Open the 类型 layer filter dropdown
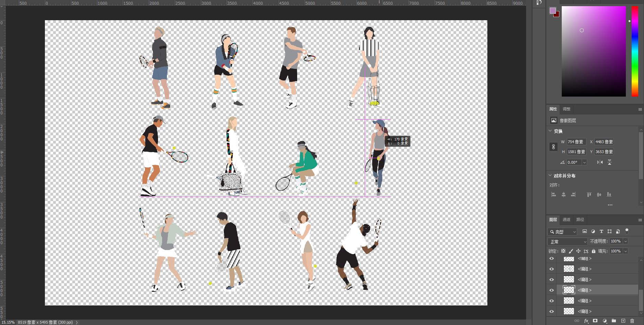Screen dimensions: 644x325 coord(562,232)
